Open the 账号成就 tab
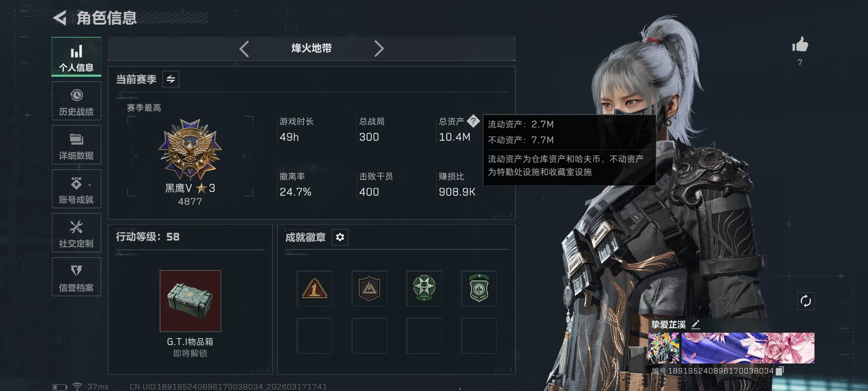 click(76, 189)
